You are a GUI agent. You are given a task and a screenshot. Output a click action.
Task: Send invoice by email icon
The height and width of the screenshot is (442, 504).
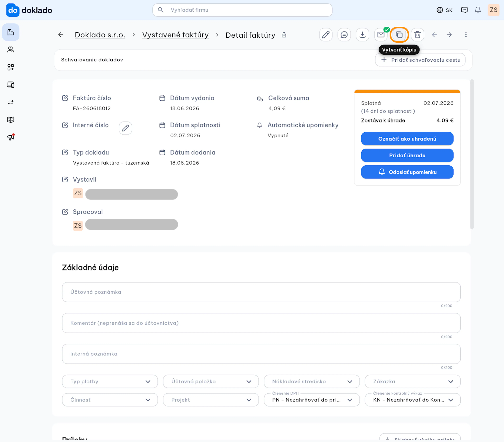click(381, 35)
